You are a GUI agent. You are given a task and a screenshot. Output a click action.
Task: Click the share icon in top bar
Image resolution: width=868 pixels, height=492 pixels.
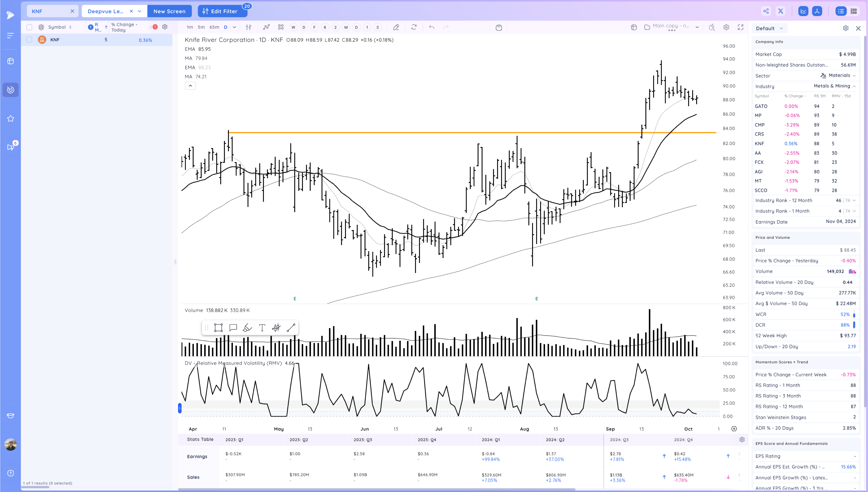tap(766, 11)
